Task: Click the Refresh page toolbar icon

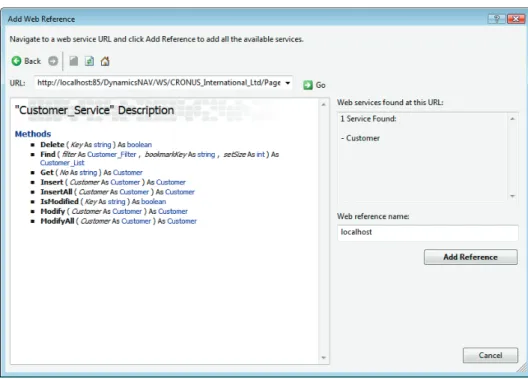Action: [x=89, y=61]
